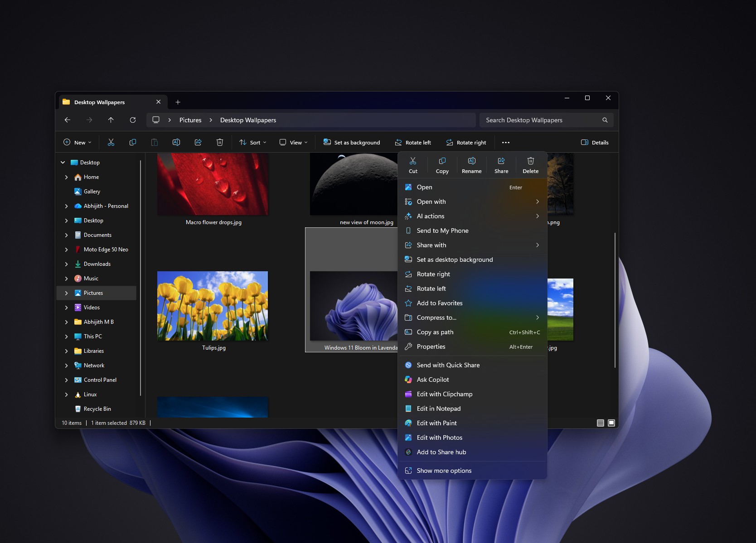
Task: Navigate back with the back arrow
Action: coord(68,120)
